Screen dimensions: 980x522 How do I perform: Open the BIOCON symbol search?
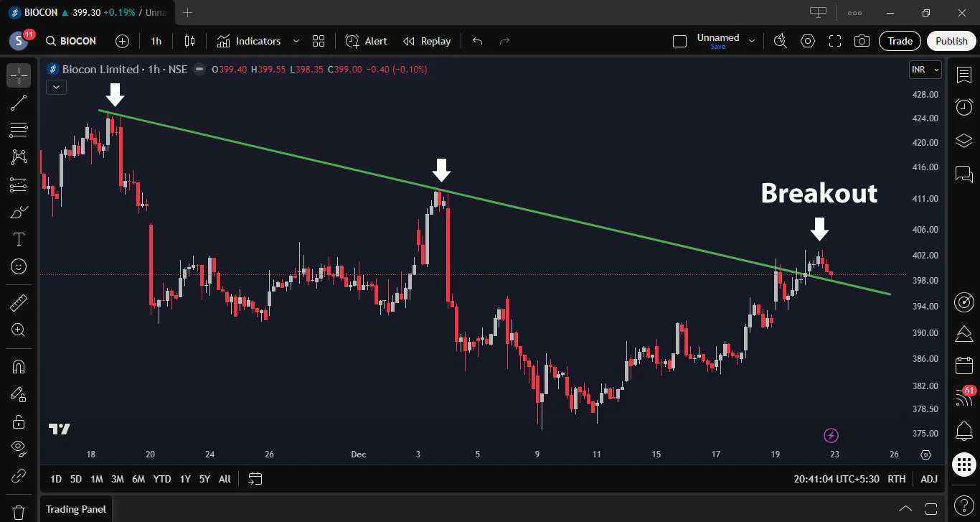pos(70,41)
